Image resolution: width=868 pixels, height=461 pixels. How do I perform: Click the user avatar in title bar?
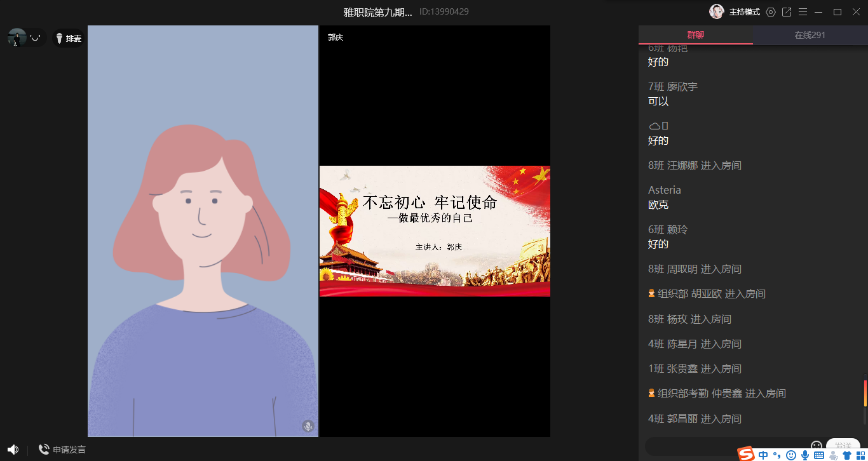tap(717, 12)
